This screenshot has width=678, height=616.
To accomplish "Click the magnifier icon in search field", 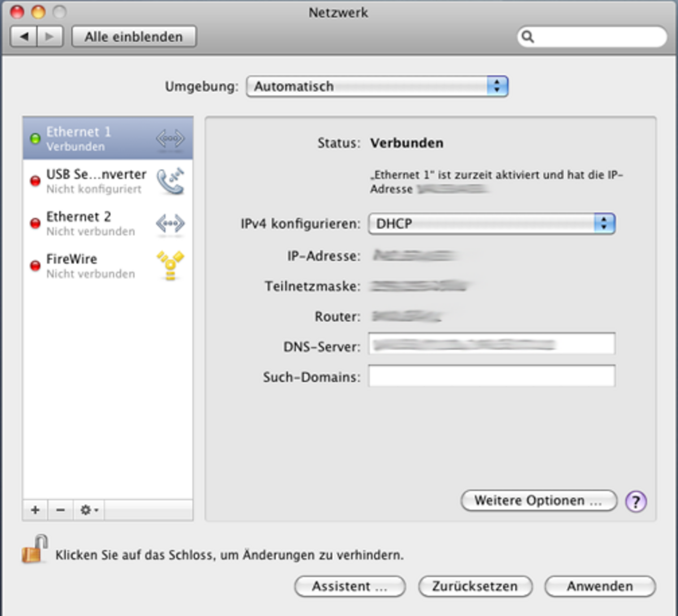I will (x=528, y=37).
